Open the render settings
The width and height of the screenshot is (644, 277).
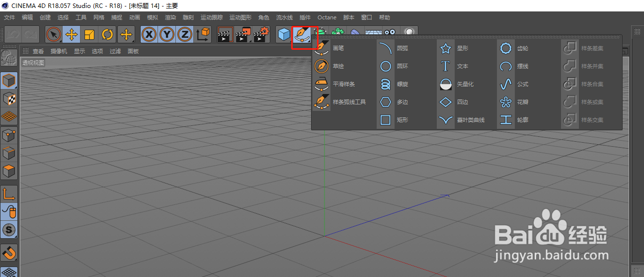[x=261, y=34]
